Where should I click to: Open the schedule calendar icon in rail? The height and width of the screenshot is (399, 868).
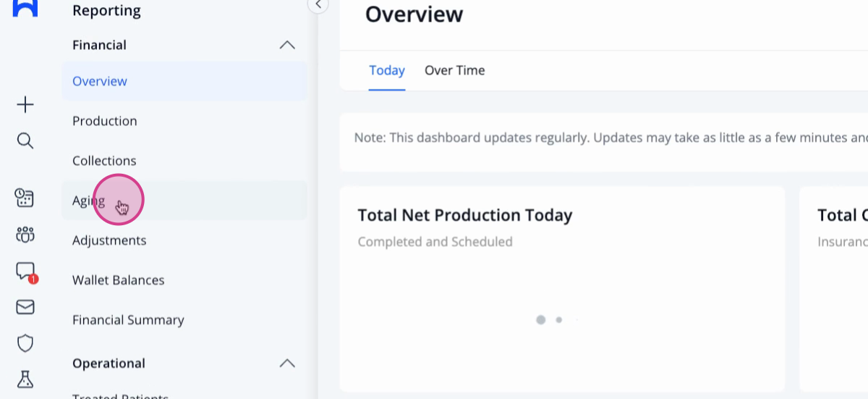(25, 198)
